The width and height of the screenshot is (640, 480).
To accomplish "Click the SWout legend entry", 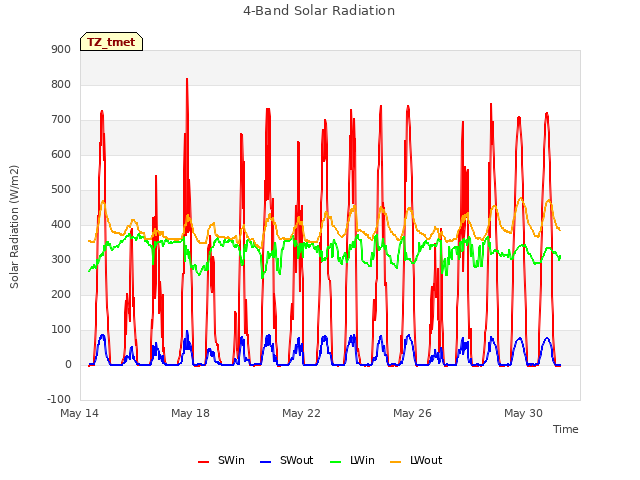I will [287, 460].
